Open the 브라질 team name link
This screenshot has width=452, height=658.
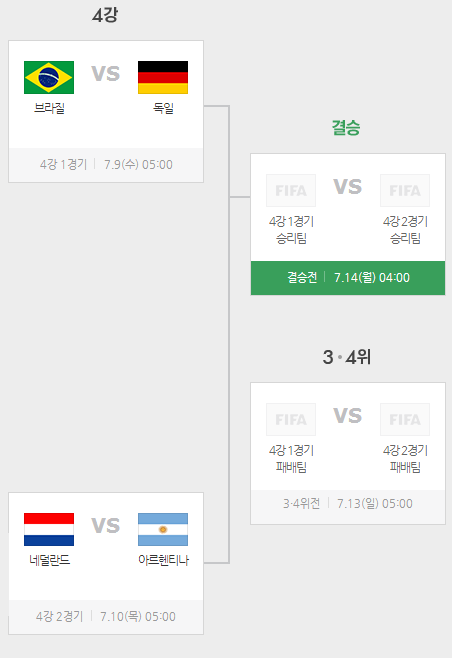coord(49,108)
